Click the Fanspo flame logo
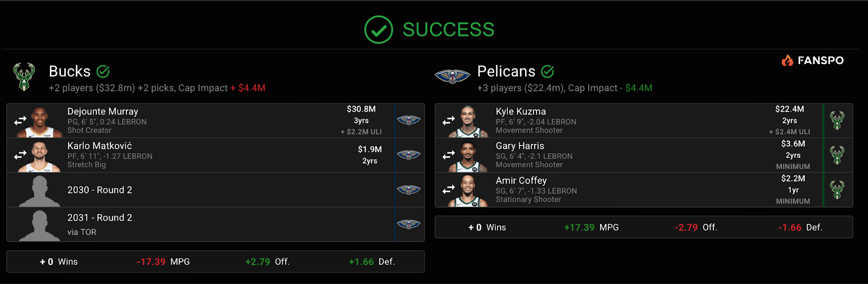The width and height of the screenshot is (868, 284). [787, 60]
